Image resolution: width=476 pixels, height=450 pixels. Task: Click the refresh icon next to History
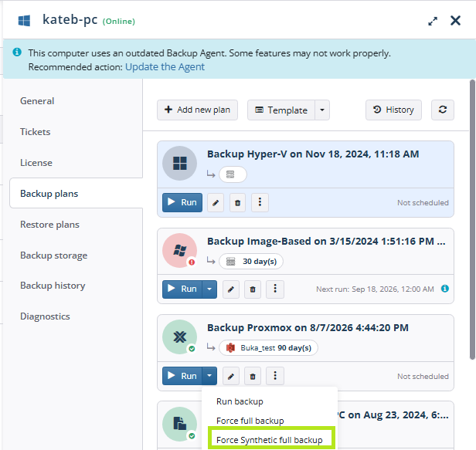[x=443, y=110]
